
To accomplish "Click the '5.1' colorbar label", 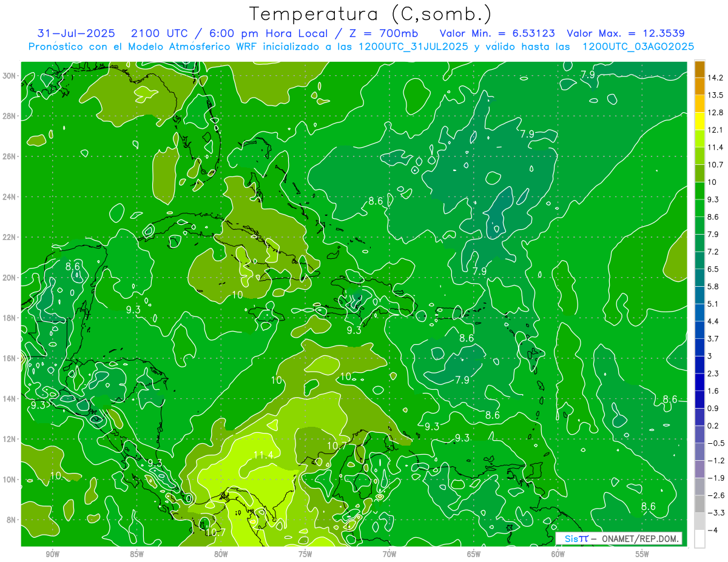I will pos(713,304).
